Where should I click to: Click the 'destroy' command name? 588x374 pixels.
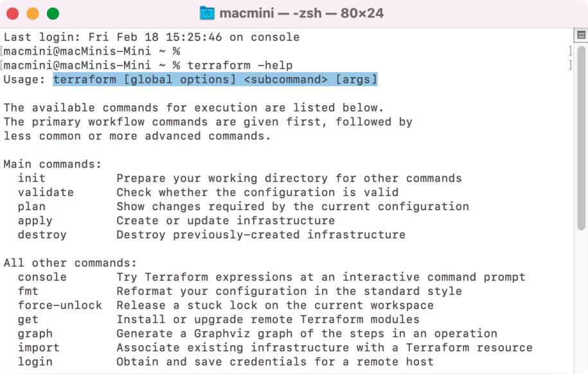pos(42,235)
